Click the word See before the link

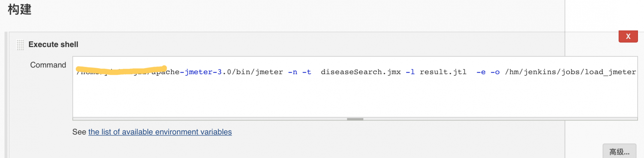(x=79, y=132)
